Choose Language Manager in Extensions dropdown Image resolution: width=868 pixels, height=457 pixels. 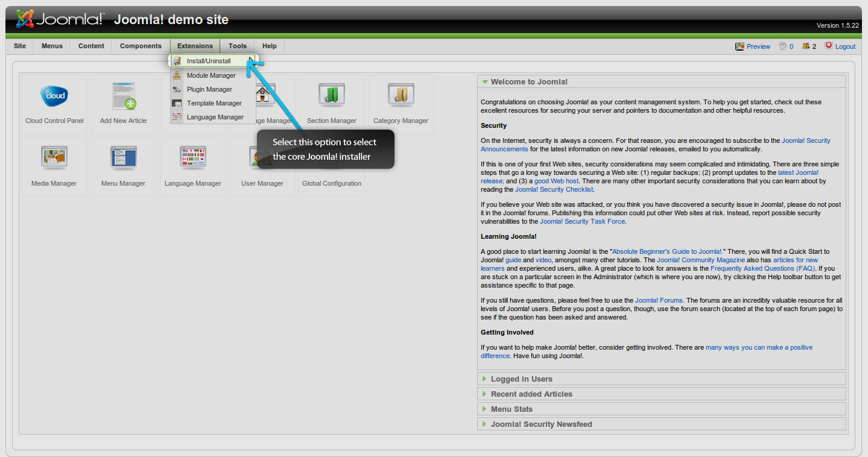[x=213, y=117]
